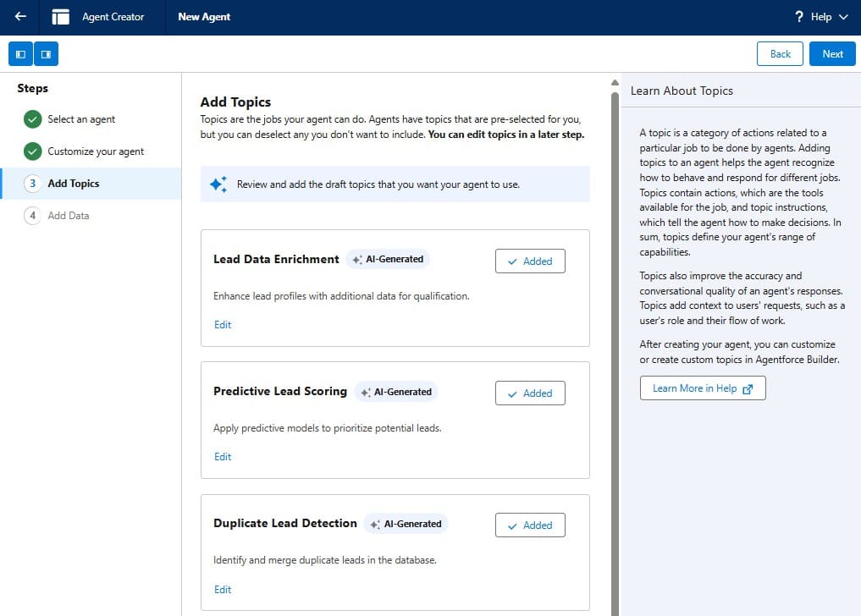Click the Agent Creator app icon
This screenshot has width=861, height=616.
click(x=60, y=17)
